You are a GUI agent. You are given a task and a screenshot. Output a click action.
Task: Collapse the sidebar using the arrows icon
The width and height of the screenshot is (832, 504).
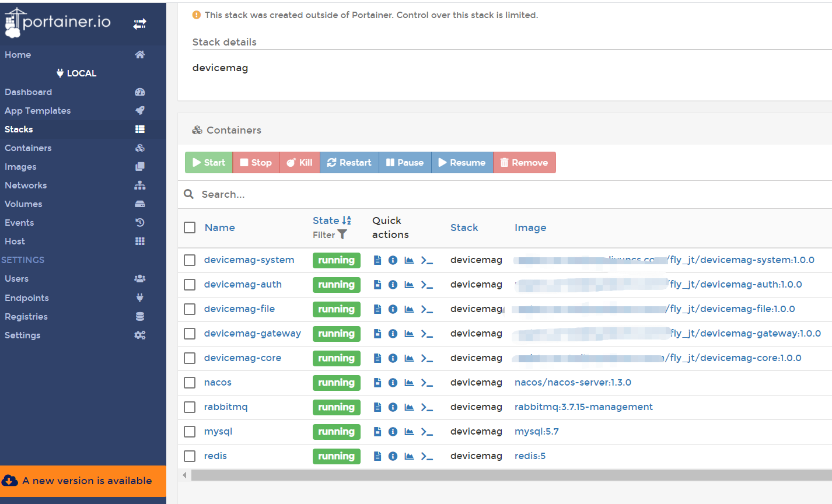click(x=139, y=24)
